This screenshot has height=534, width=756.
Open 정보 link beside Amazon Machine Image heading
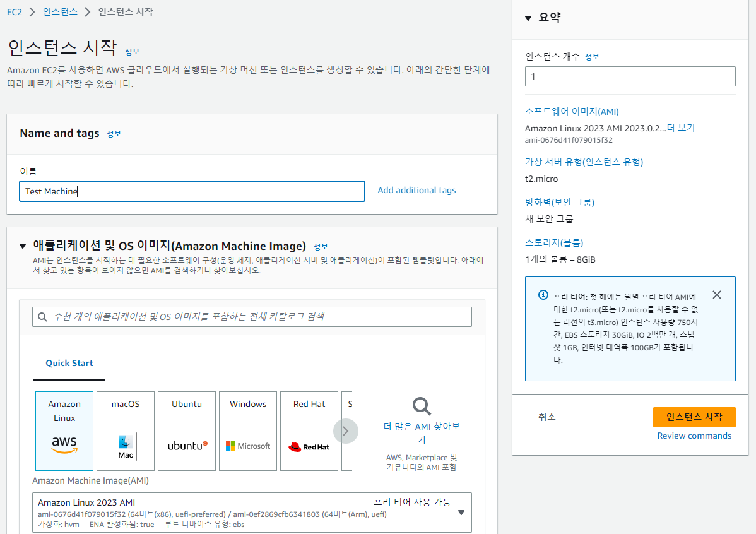[x=321, y=247]
